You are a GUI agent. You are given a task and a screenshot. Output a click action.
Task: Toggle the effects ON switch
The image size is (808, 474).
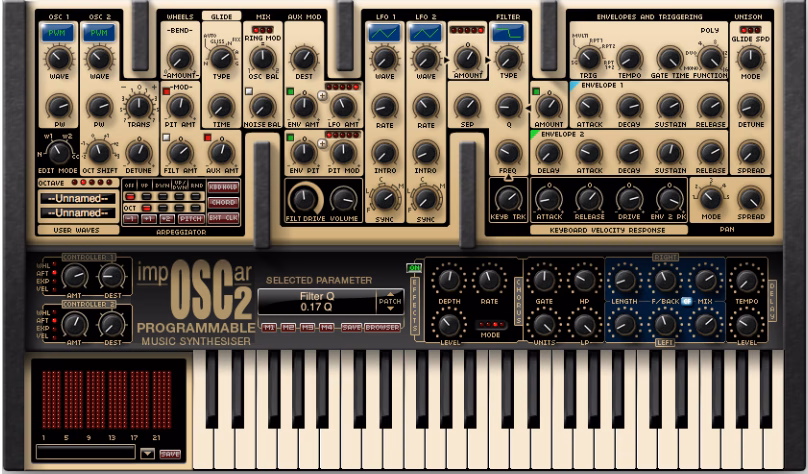point(414,267)
